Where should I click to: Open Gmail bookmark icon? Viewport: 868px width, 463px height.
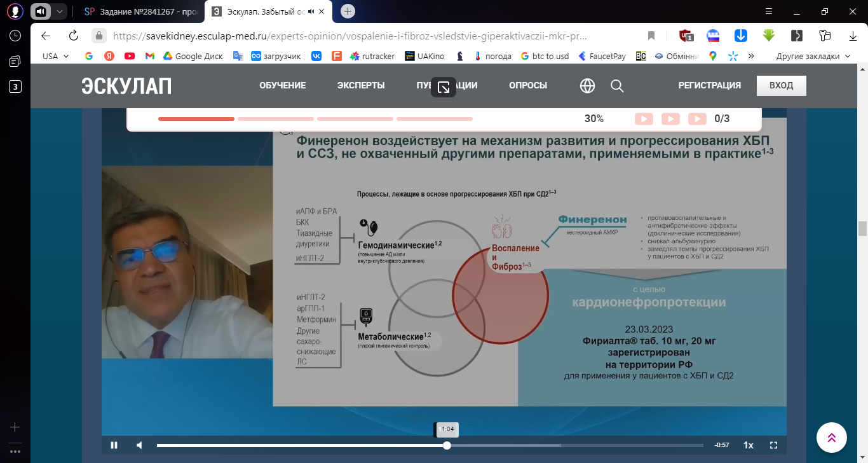coord(150,56)
